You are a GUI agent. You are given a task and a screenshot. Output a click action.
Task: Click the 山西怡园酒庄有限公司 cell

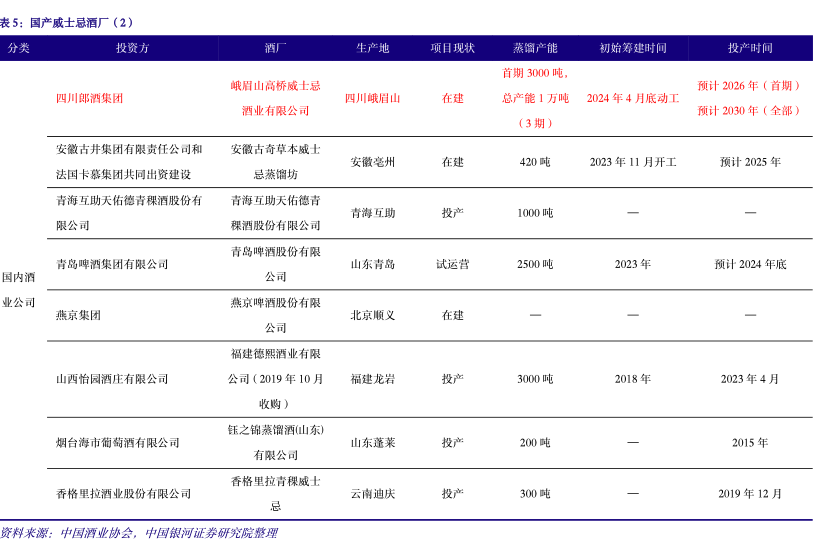[x=112, y=379]
